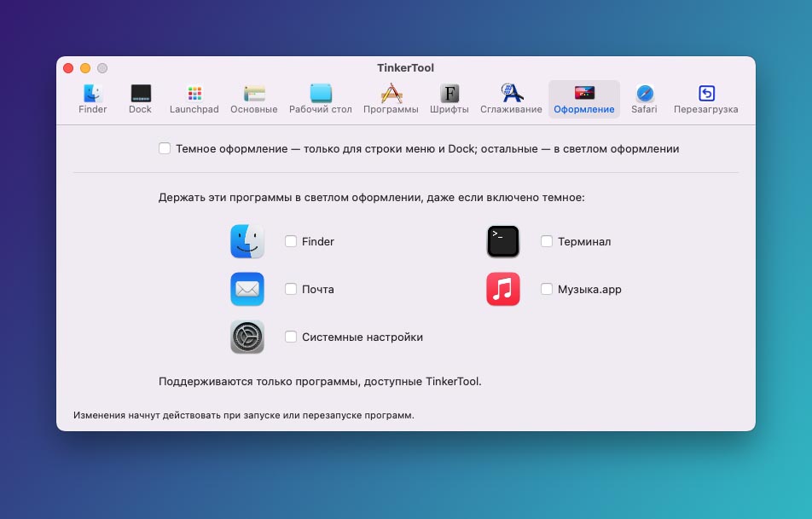Open the Finder toolbar pane
The height and width of the screenshot is (519, 812).
pyautogui.click(x=93, y=100)
